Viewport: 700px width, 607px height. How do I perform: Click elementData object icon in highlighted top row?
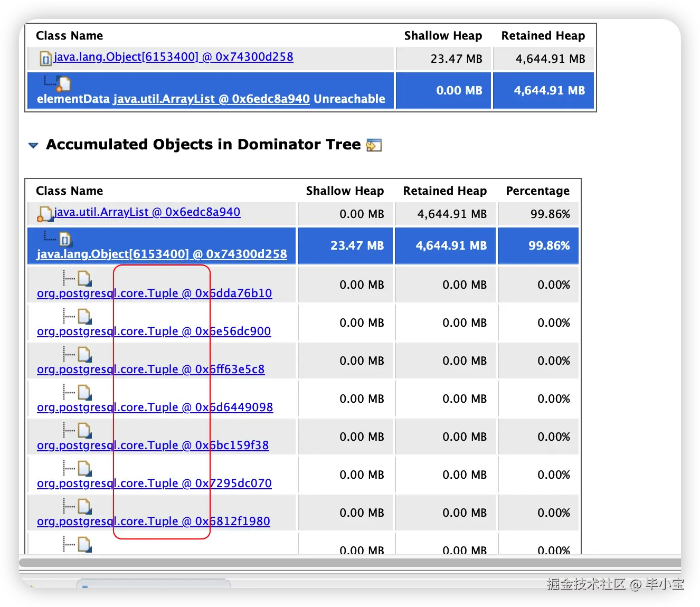point(64,84)
